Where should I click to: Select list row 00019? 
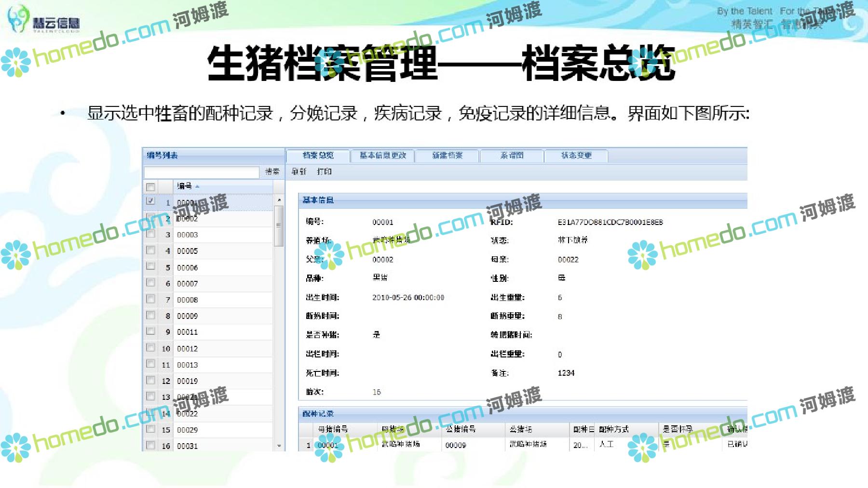208,381
